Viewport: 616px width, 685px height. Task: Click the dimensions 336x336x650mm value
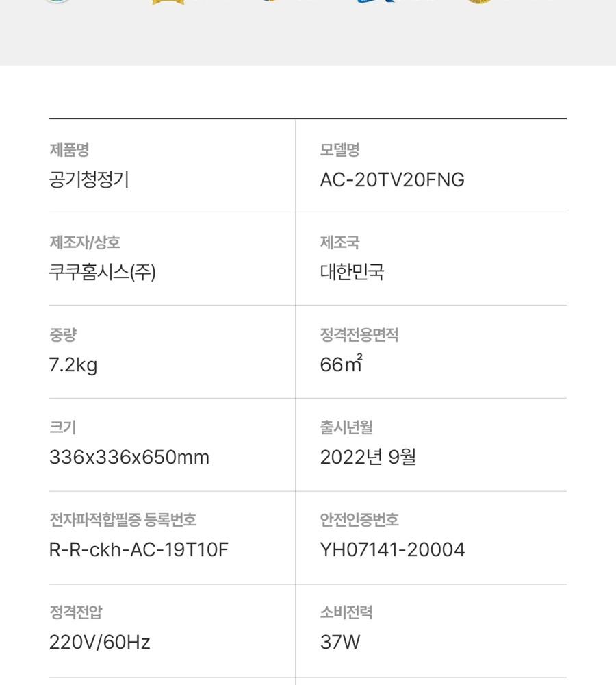[x=129, y=458]
